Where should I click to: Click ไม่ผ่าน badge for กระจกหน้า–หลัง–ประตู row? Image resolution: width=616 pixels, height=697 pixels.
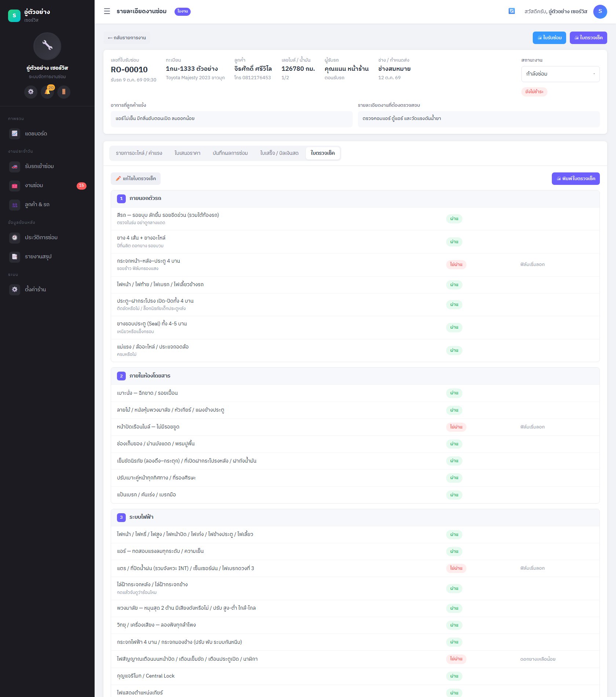456,264
